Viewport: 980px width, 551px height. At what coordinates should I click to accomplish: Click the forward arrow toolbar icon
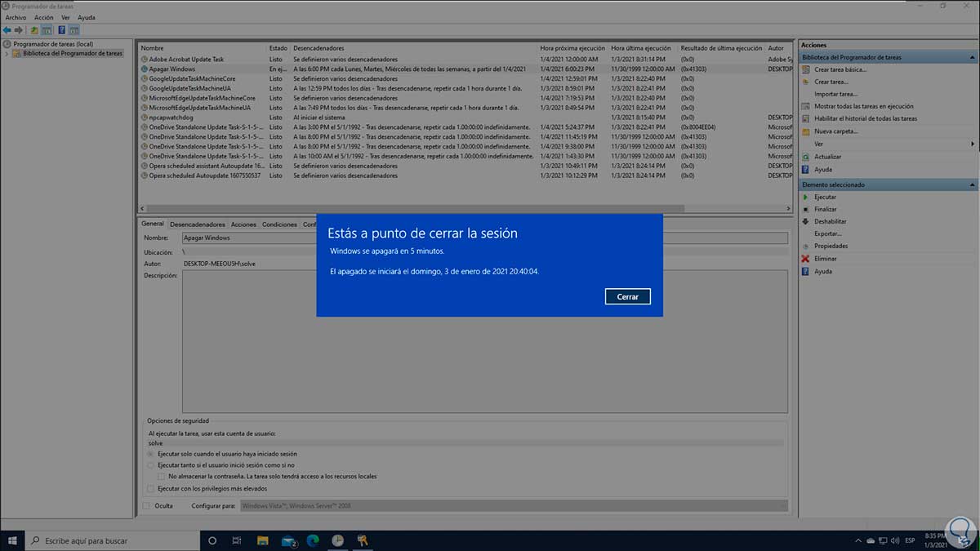coord(18,30)
